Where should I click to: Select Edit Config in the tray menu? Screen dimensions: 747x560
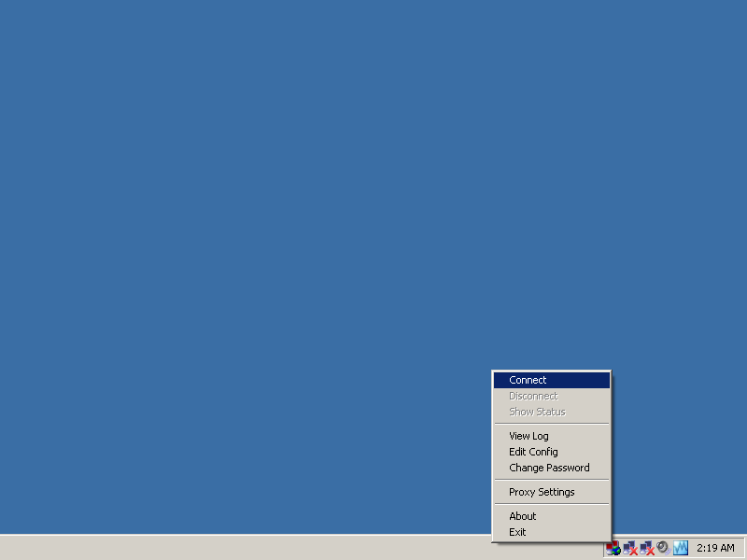coord(552,452)
